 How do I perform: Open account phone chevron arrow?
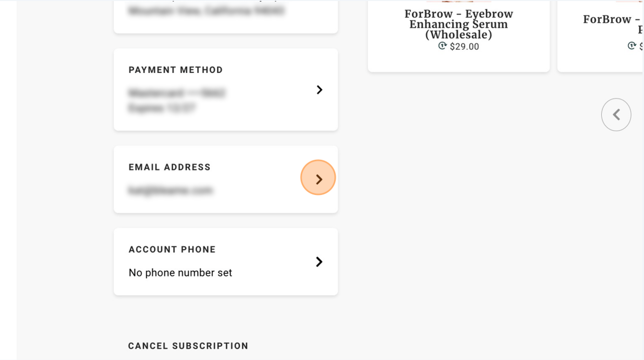[x=319, y=262]
